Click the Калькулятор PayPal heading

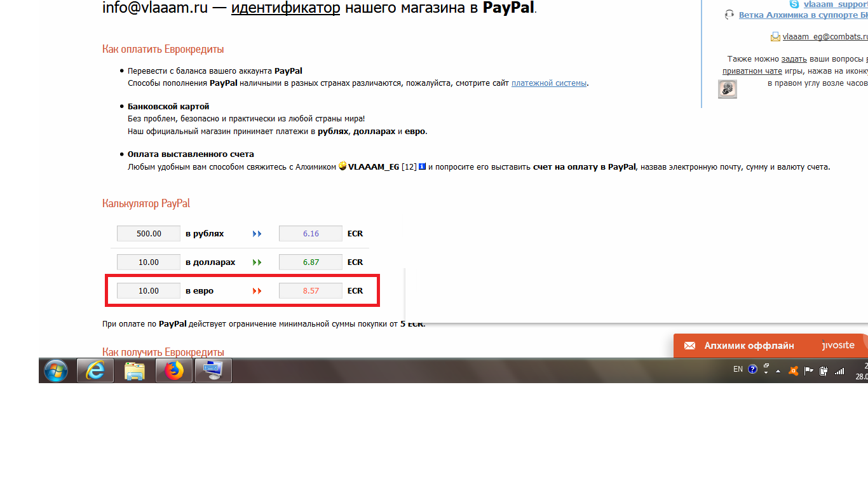(146, 203)
